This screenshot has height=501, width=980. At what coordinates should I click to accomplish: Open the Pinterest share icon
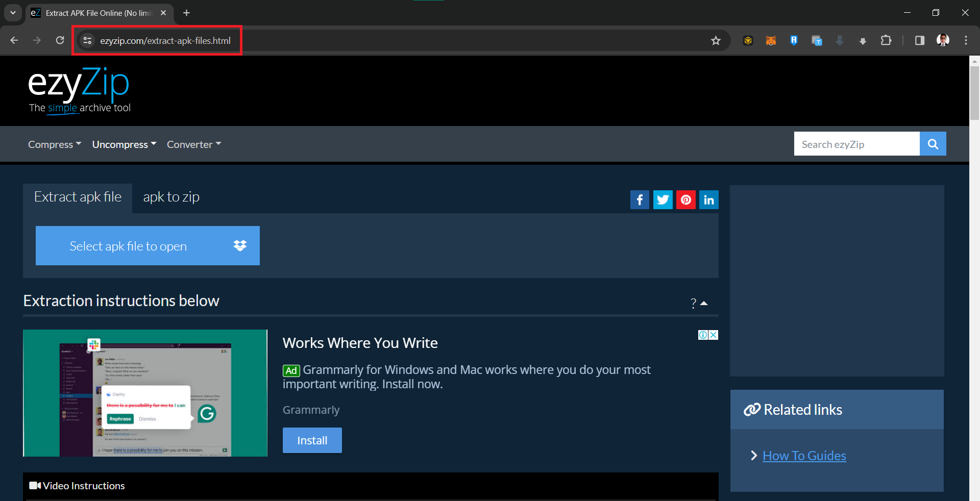tap(685, 199)
